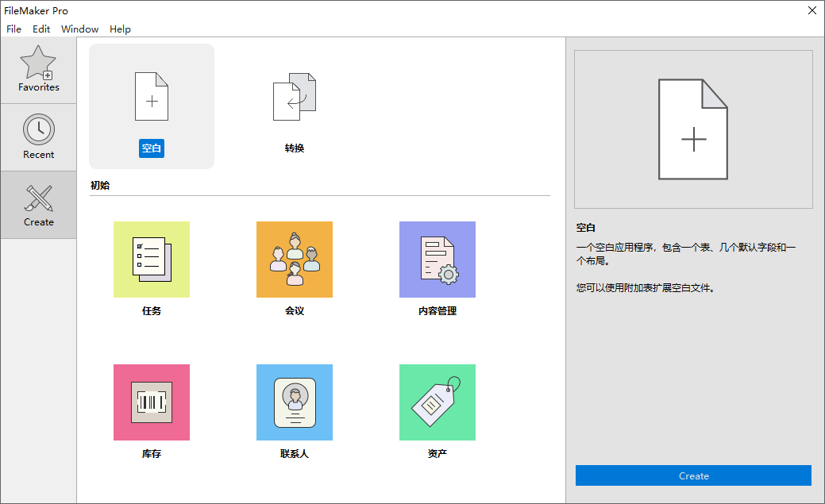Viewport: 825px width, 504px height.
Task: Choose the 资产 assets tag template
Action: tap(438, 402)
